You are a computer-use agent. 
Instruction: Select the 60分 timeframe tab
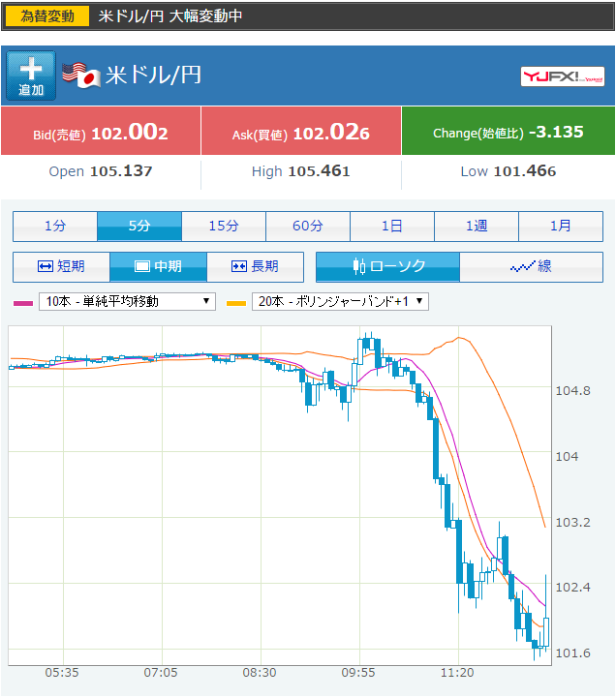point(308,227)
